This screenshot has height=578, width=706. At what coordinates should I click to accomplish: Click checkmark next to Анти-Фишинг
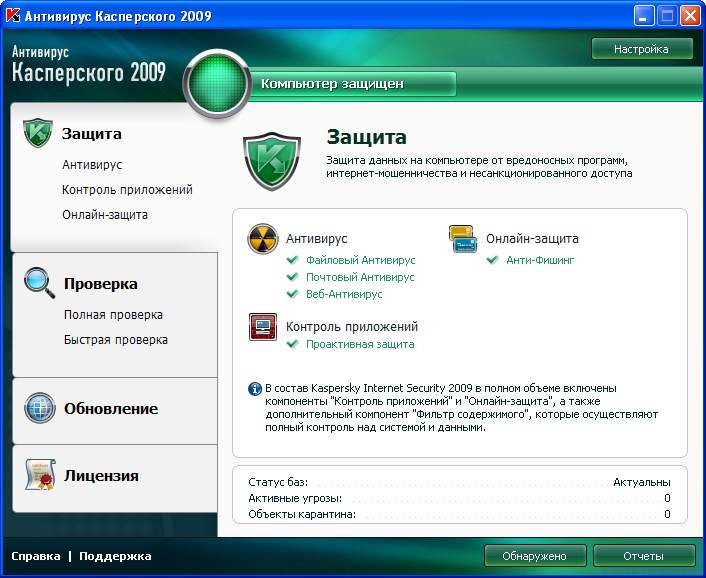point(493,260)
